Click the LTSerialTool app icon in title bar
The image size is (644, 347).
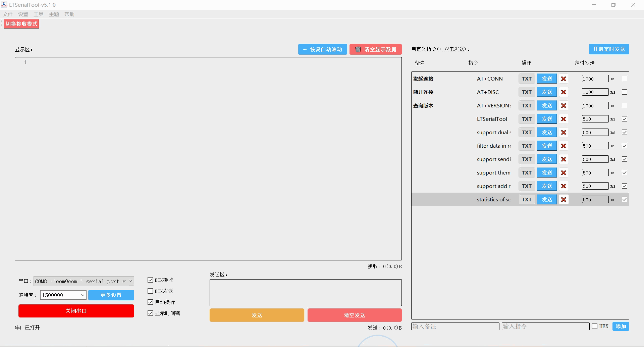click(x=4, y=5)
